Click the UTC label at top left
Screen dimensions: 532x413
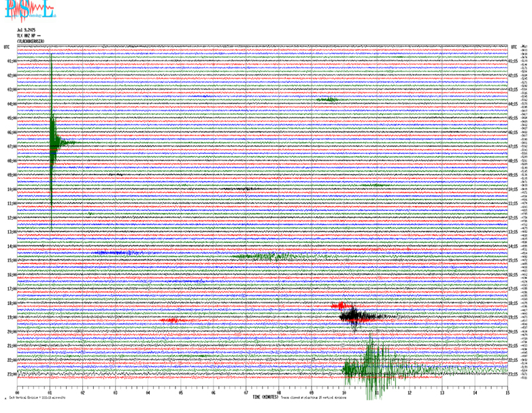click(x=7, y=47)
